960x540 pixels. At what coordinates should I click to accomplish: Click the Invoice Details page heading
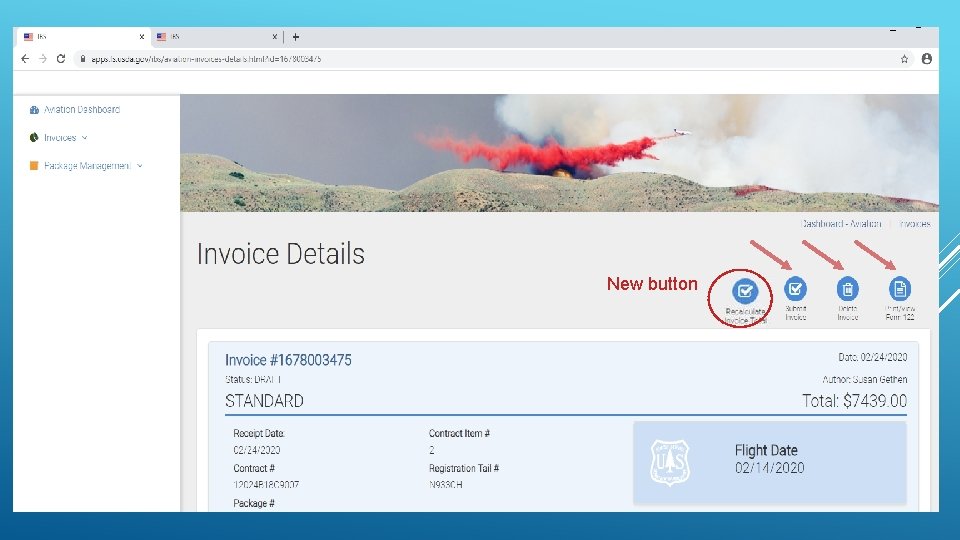tap(280, 254)
